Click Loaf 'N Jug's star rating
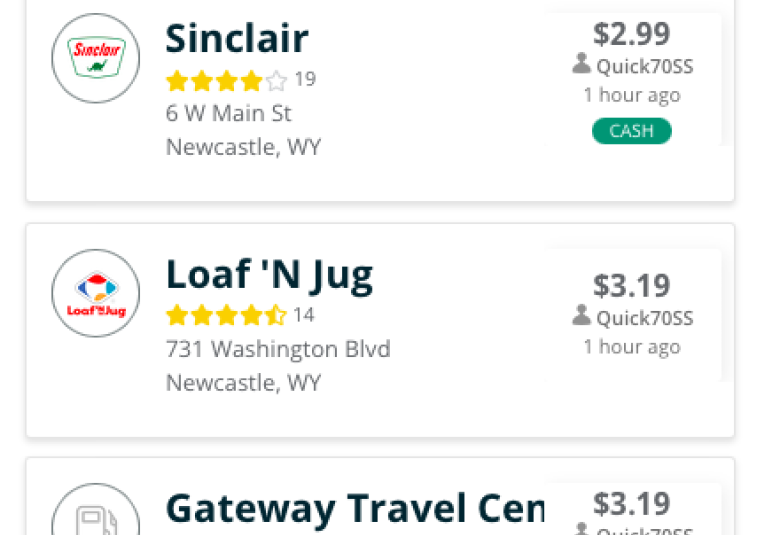This screenshot has height=535, width=780. point(227,316)
